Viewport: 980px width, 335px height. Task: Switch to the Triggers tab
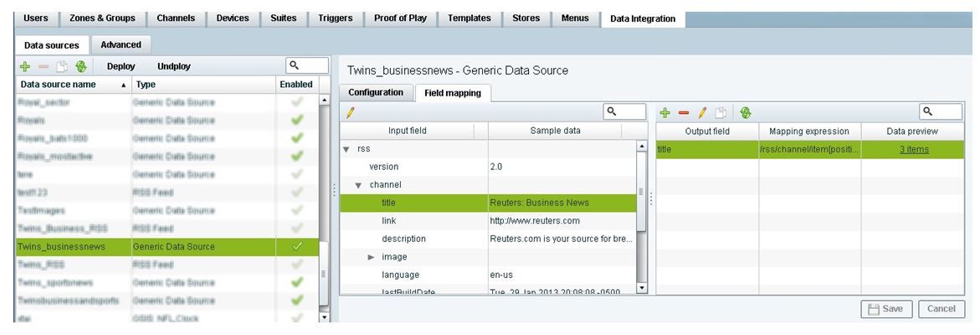pyautogui.click(x=335, y=18)
